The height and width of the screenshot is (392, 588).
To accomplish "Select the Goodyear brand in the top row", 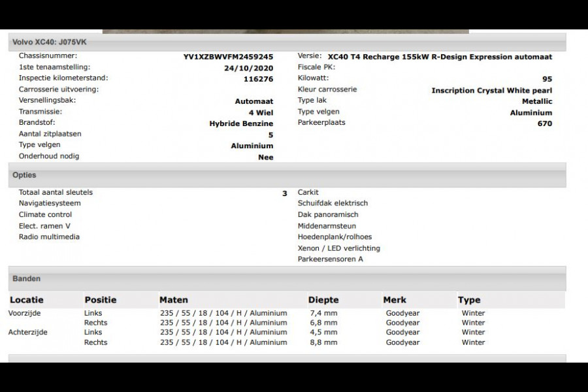I will [402, 313].
